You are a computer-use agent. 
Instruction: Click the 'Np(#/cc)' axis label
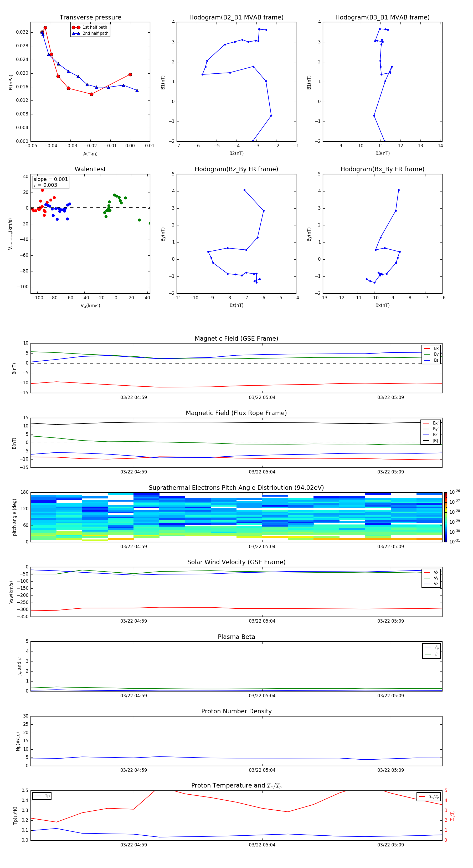point(18,741)
